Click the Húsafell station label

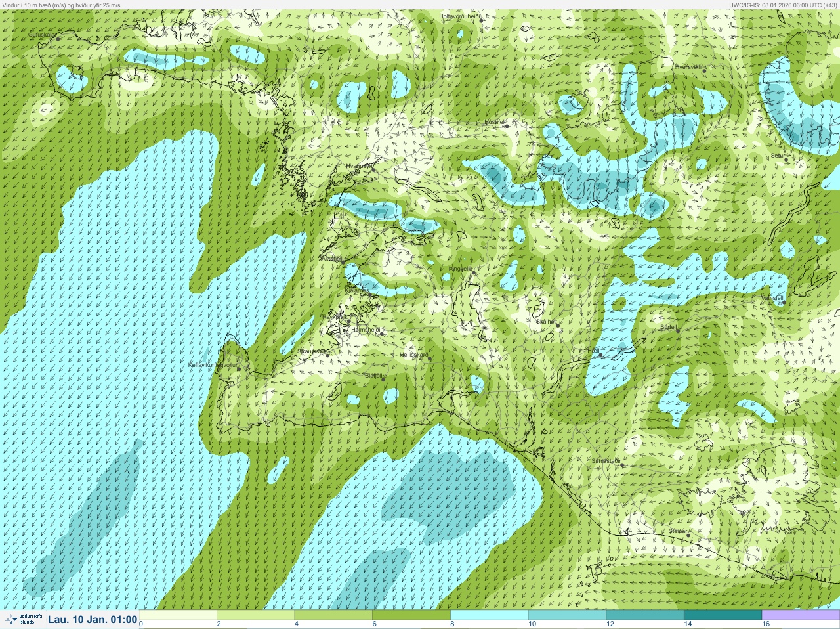[x=495, y=122]
